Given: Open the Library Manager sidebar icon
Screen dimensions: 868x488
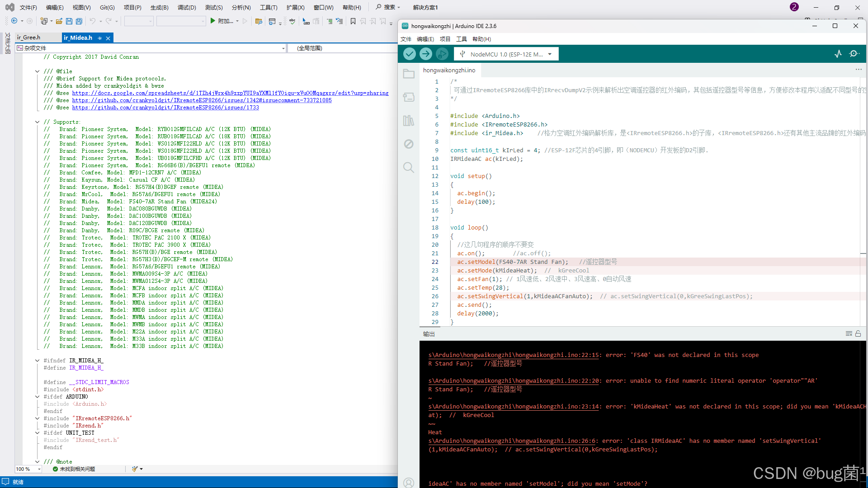Looking at the screenshot, I should (409, 121).
